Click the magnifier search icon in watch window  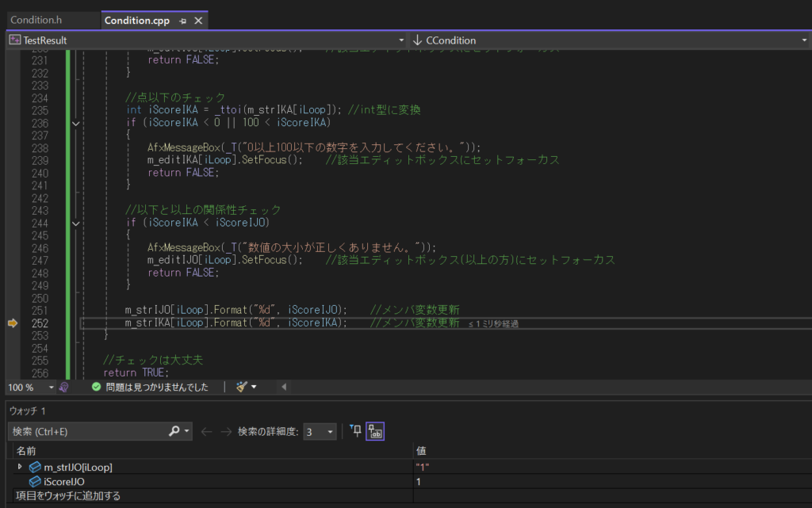(x=174, y=432)
